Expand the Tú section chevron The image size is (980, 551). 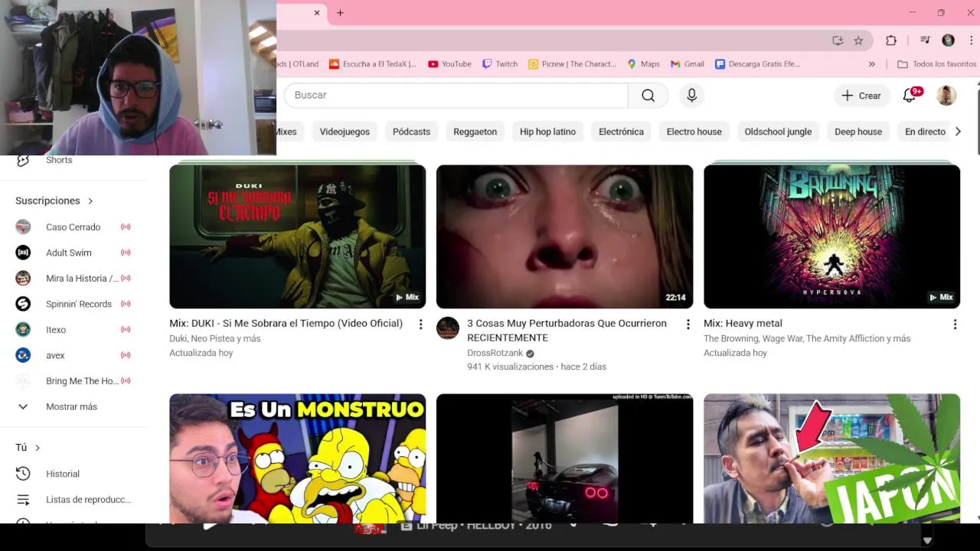click(38, 448)
